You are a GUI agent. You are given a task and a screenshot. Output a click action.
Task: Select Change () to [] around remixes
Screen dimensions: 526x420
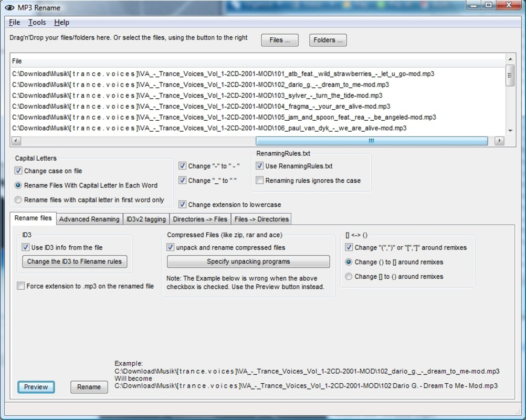(x=349, y=262)
